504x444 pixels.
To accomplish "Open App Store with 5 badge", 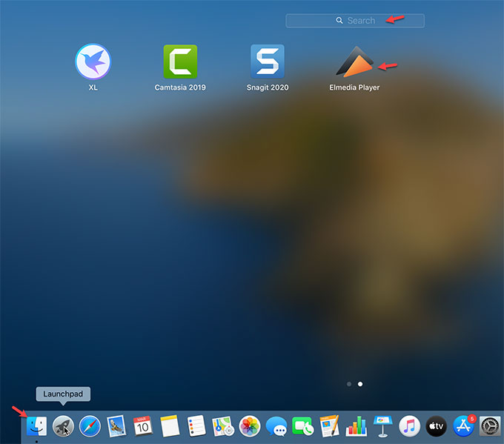I will click(x=463, y=426).
